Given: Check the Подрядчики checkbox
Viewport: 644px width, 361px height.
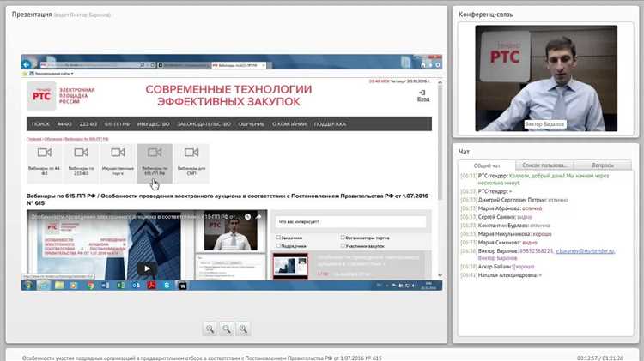Looking at the screenshot, I should (278, 246).
